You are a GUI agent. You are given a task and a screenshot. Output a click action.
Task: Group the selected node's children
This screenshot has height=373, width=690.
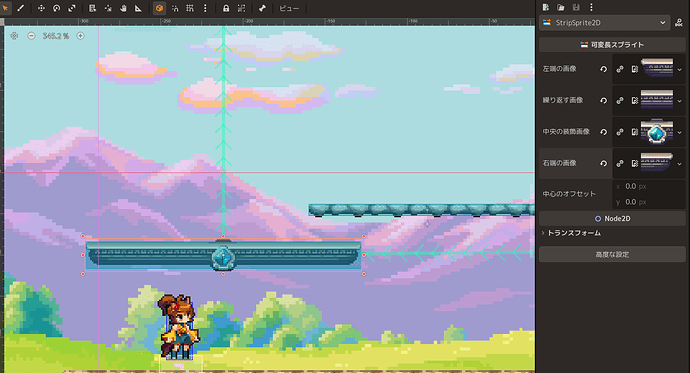coord(241,8)
